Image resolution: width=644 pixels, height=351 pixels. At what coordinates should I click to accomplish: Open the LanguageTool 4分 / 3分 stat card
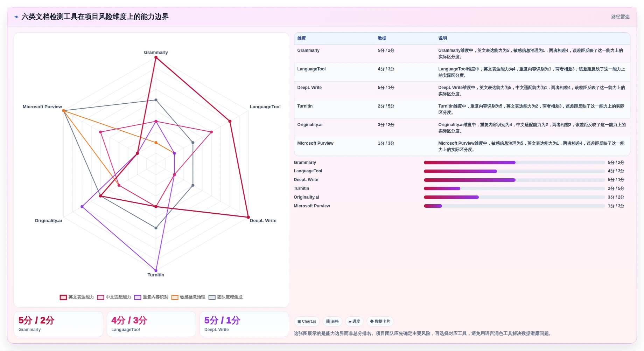(x=151, y=324)
